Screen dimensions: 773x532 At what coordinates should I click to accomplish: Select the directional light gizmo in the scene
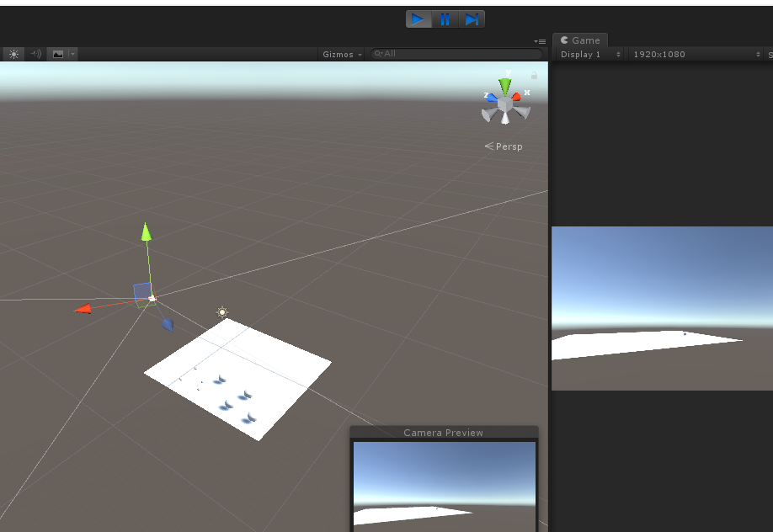tap(221, 312)
